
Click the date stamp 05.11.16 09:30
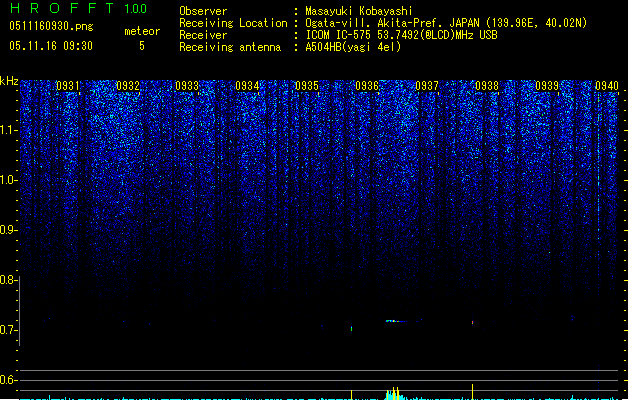(x=51, y=46)
